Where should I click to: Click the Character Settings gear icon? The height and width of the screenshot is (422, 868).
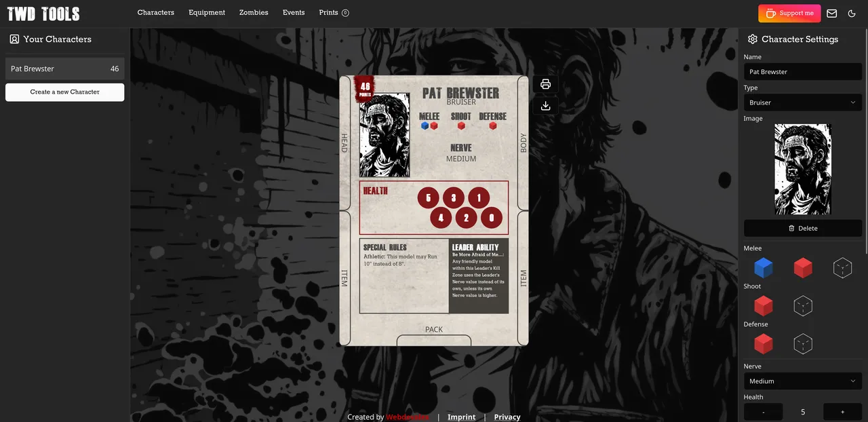[x=752, y=39]
